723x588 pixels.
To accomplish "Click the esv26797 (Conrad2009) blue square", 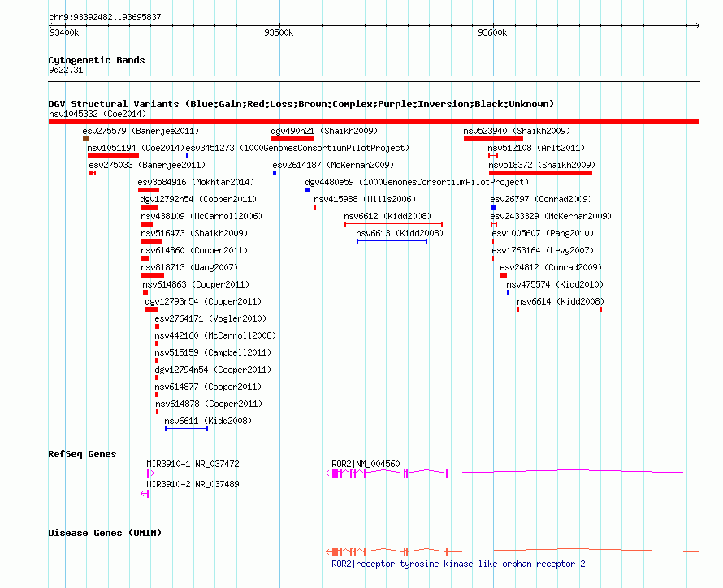I will click(x=493, y=207).
